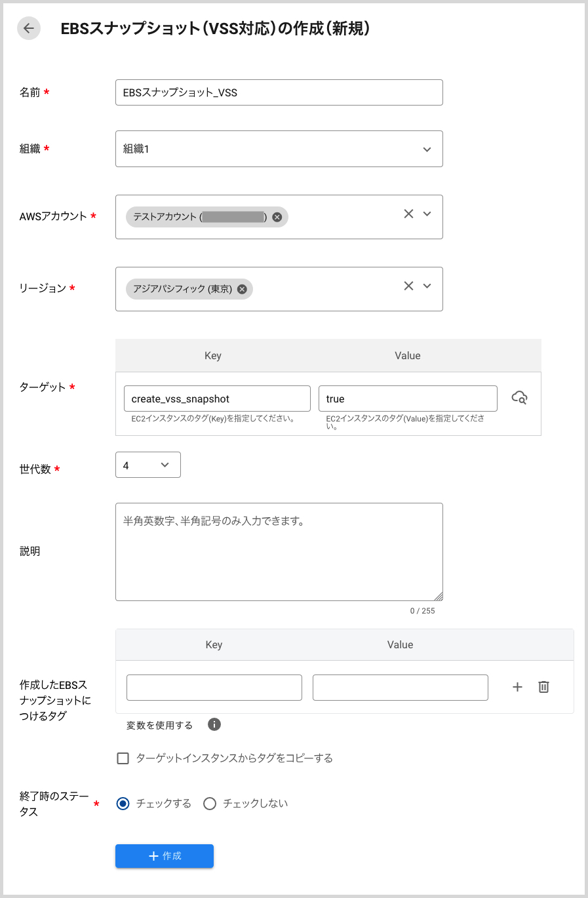Image resolution: width=588 pixels, height=898 pixels.
Task: Expand the AWSアカウント dropdown chevron
Action: coord(427,213)
